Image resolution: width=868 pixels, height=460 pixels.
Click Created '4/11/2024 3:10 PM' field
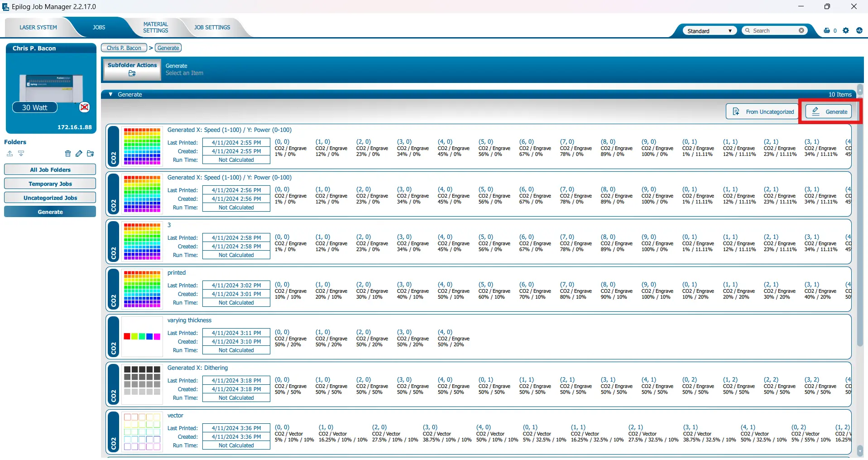(x=236, y=342)
